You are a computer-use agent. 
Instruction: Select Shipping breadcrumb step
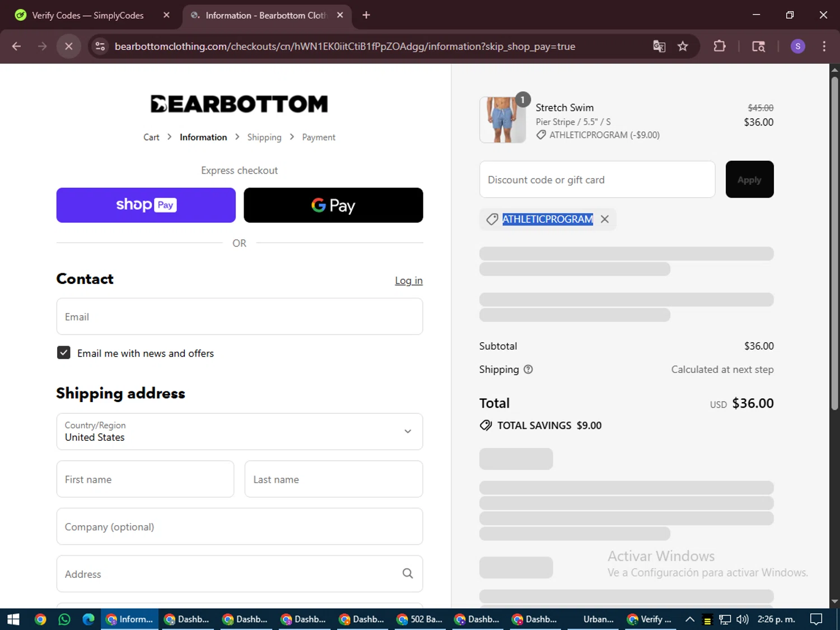(264, 137)
